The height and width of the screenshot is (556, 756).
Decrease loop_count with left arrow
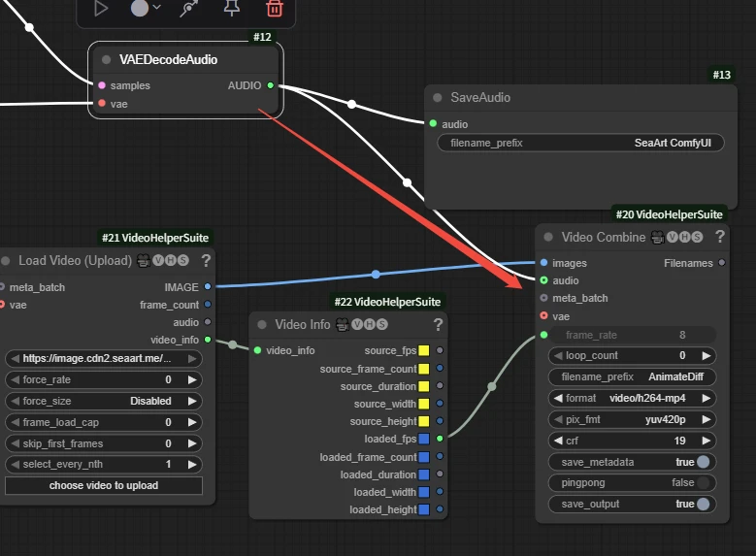(x=557, y=356)
